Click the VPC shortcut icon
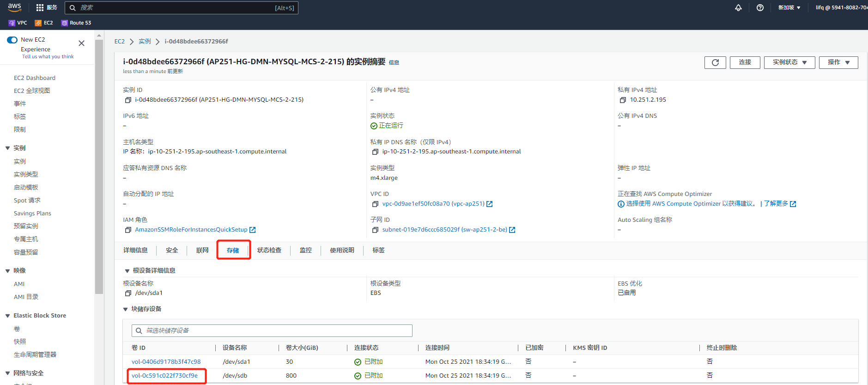This screenshot has height=385, width=868. tap(12, 23)
